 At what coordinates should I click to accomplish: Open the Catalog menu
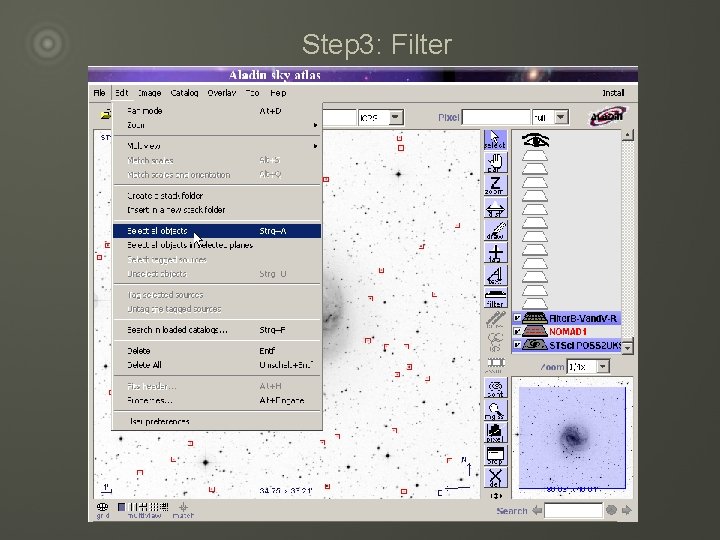[184, 93]
